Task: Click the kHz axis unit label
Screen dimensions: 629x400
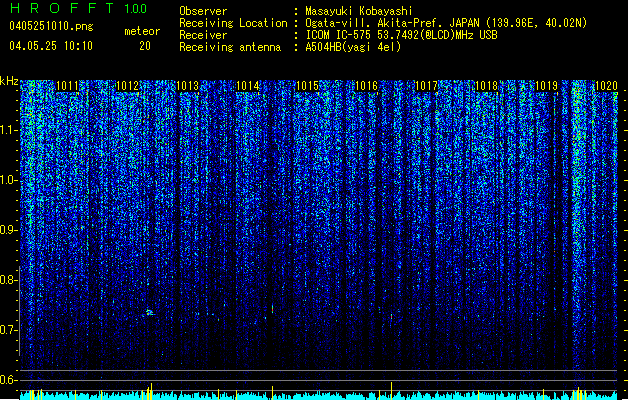Action: (x=9, y=81)
